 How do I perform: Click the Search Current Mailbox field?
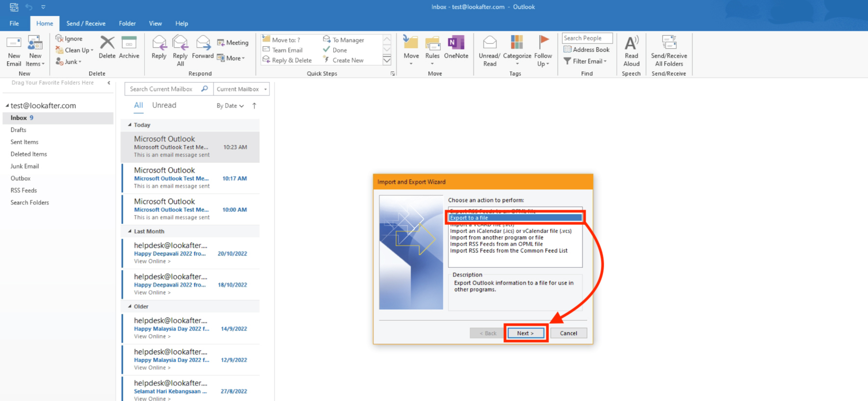164,89
